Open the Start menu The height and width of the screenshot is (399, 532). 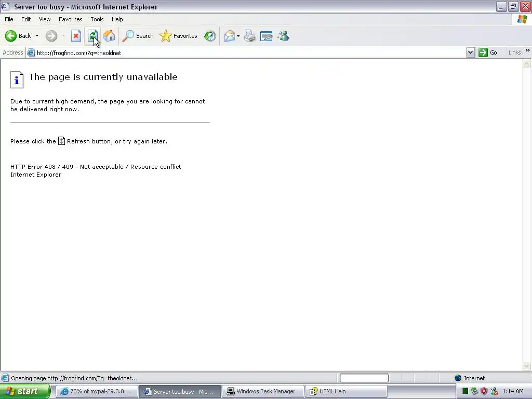click(x=24, y=391)
